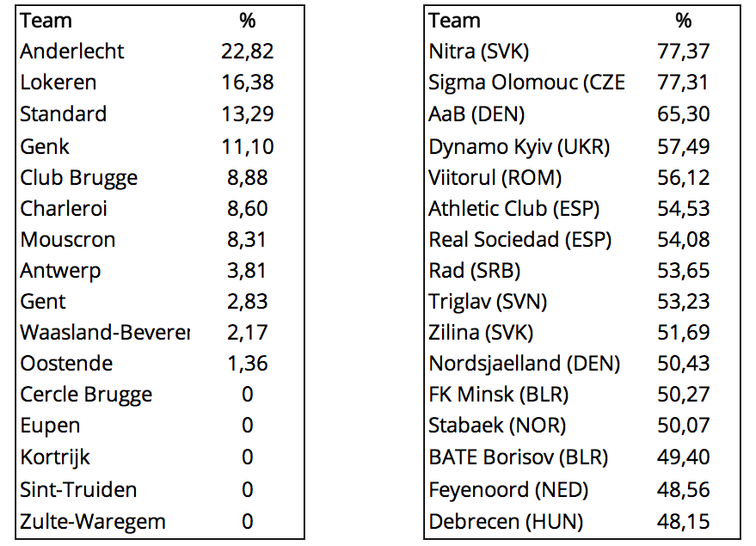Click the left table's % column header
This screenshot has width=756, height=546.
tap(248, 21)
